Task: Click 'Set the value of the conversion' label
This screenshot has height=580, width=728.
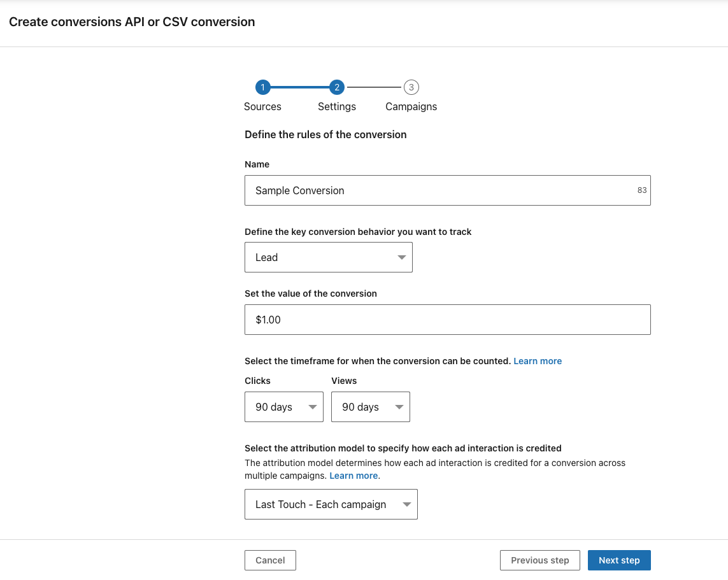Action: (x=311, y=294)
